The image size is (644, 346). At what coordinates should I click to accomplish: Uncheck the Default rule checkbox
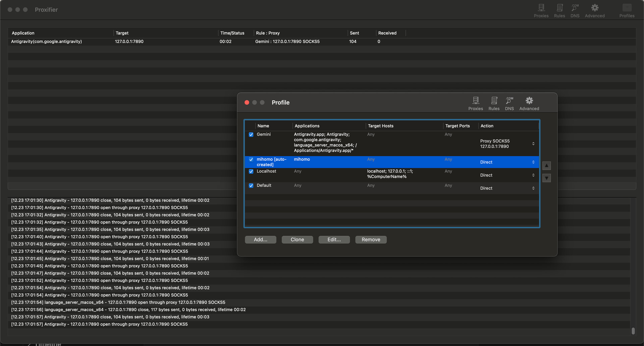(x=251, y=186)
